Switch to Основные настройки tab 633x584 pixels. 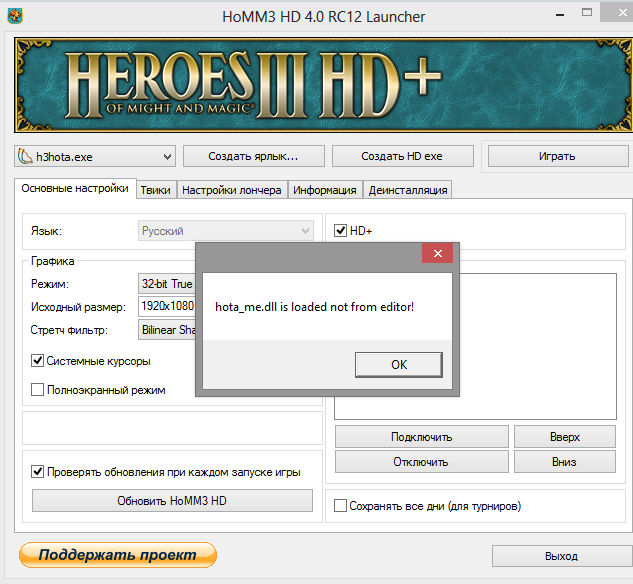[75, 188]
